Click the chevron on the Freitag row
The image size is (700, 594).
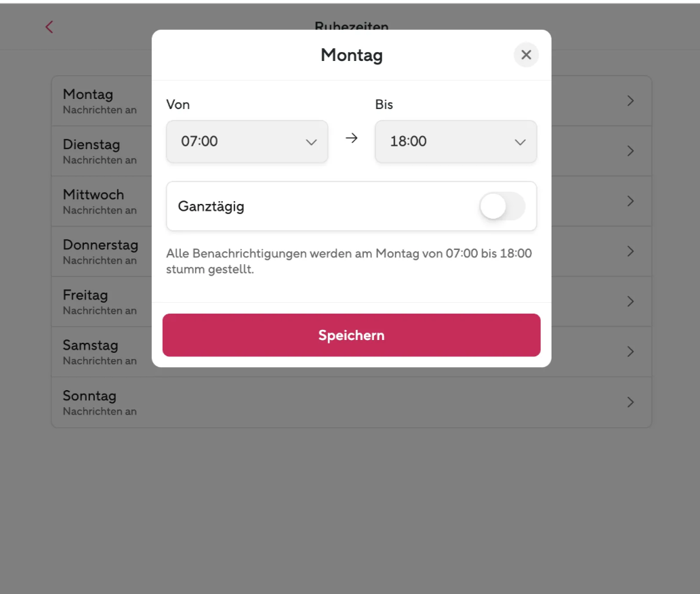630,301
